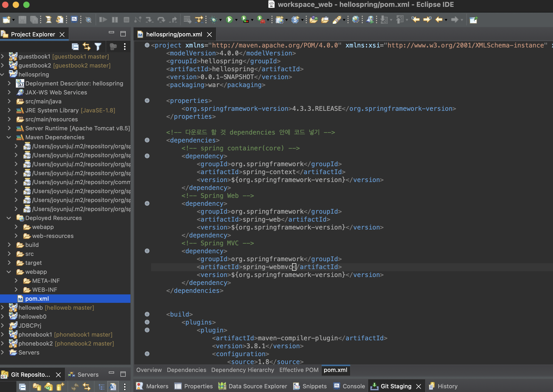Image resolution: width=553 pixels, height=392 pixels.
Task: Click the Step Over debug icon
Action: [161, 20]
